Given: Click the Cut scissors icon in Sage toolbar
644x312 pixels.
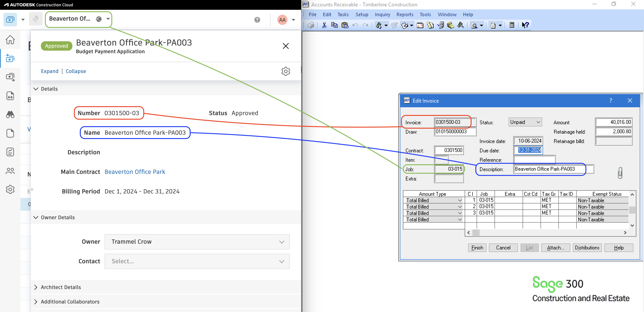Looking at the screenshot, I should [x=324, y=25].
